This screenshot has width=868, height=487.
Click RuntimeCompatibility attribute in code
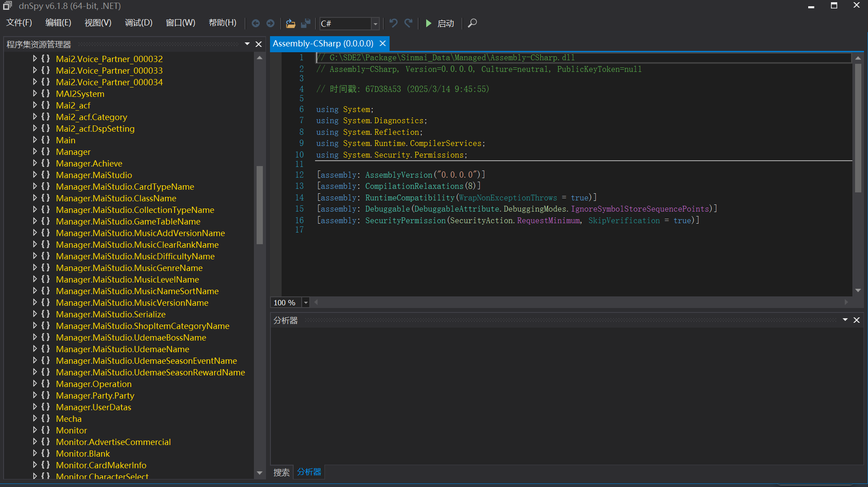pyautogui.click(x=410, y=197)
